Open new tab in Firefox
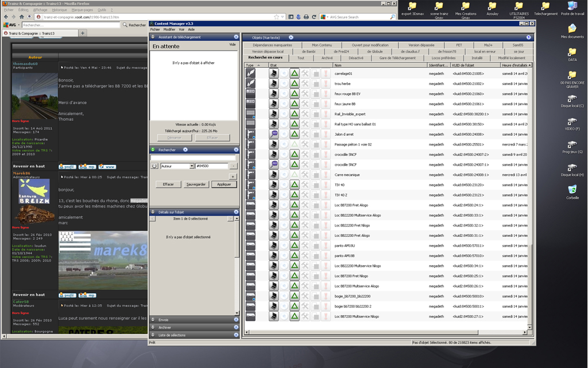The height and width of the screenshot is (368, 588). tap(83, 33)
